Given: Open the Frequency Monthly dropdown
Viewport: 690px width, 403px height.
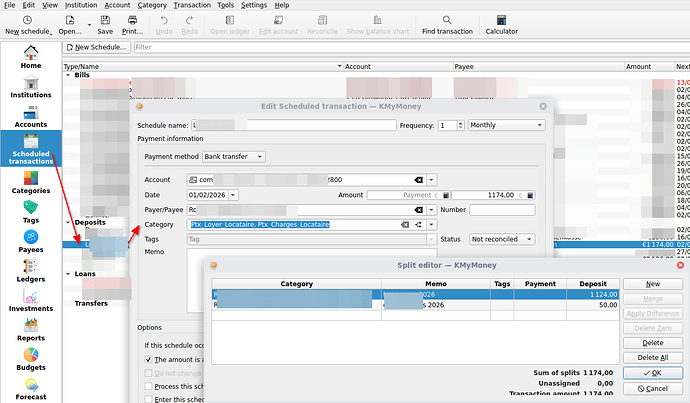Looking at the screenshot, I should tap(505, 125).
